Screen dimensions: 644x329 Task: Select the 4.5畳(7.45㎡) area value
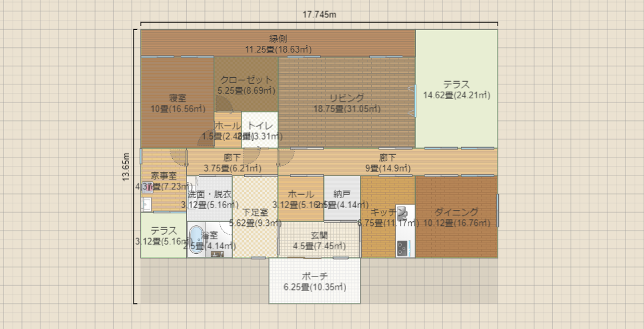pos(319,247)
